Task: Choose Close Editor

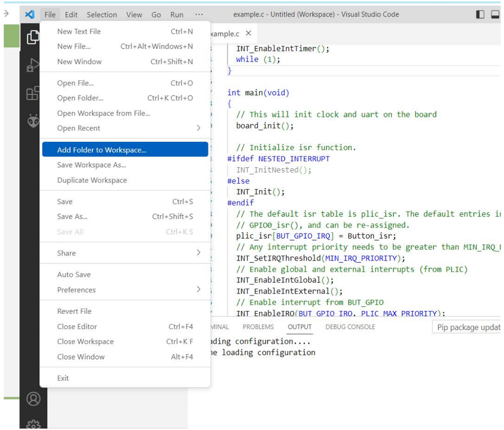Action: click(x=125, y=326)
